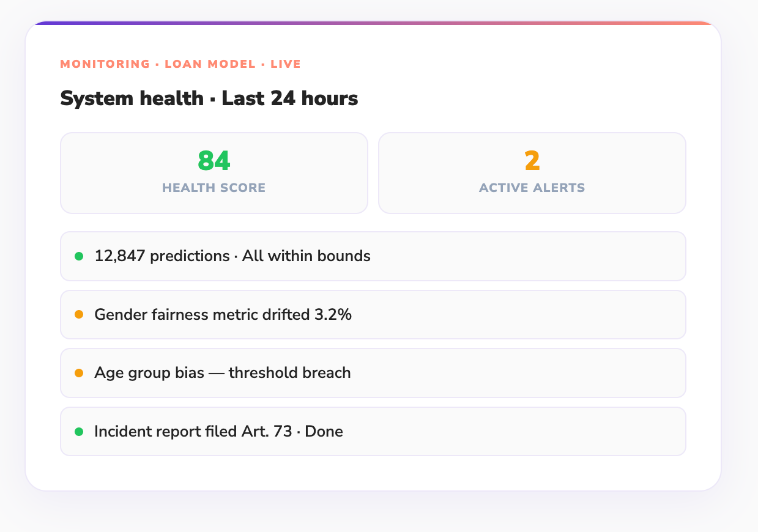Image resolution: width=758 pixels, height=532 pixels.
Task: Click the green 84 health score number
Action: (214, 160)
